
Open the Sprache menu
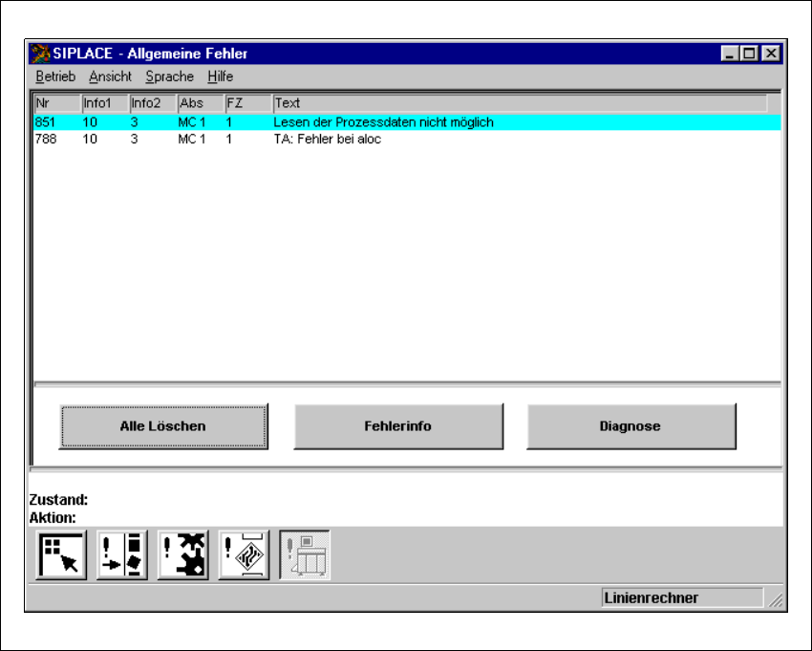(169, 76)
